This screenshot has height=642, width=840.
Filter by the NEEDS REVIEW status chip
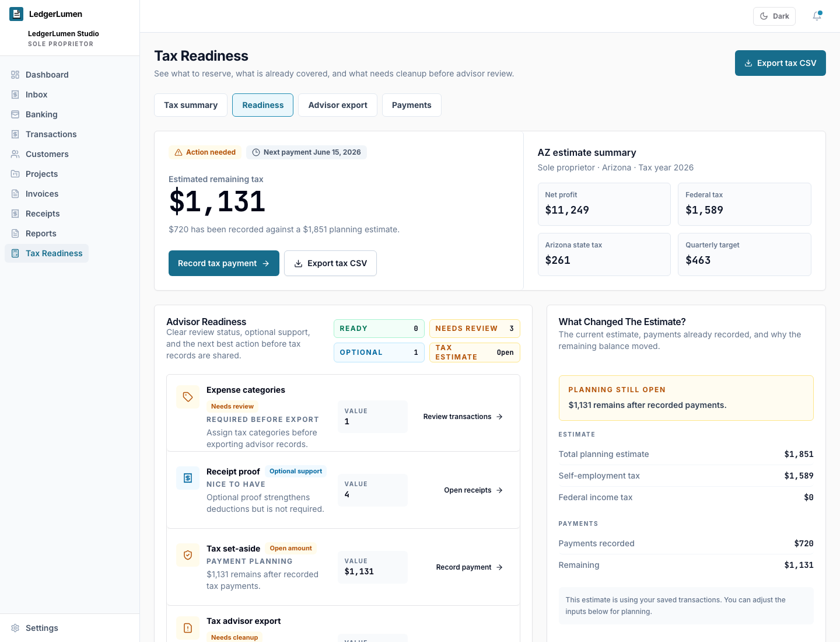click(x=475, y=329)
